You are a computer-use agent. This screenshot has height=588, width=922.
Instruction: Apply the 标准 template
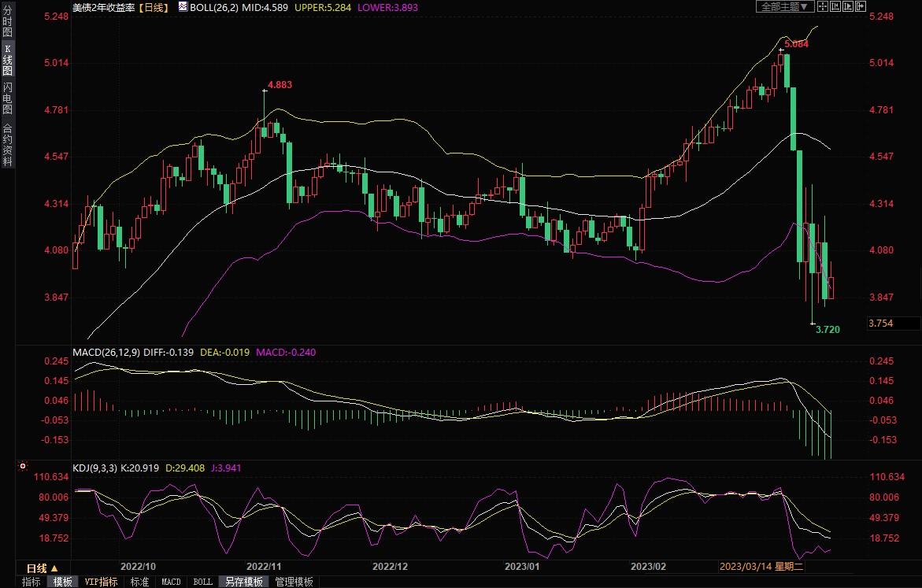tap(139, 582)
